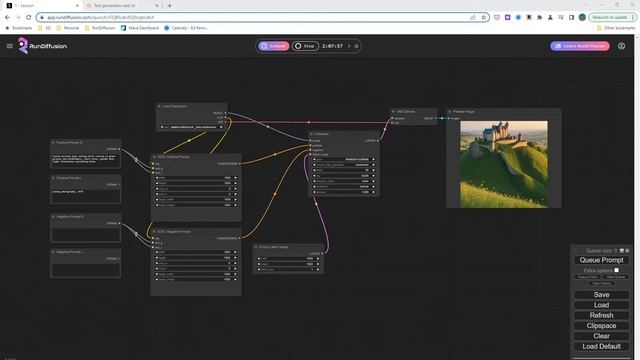Open control_after_generate dropdown in KSampler
Viewport: 640px width, 360px height.
pyautogui.click(x=344, y=165)
